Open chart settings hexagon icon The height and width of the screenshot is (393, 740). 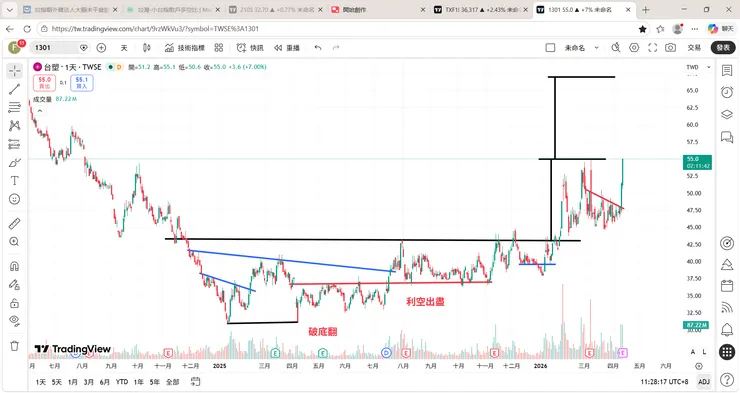[x=634, y=48]
